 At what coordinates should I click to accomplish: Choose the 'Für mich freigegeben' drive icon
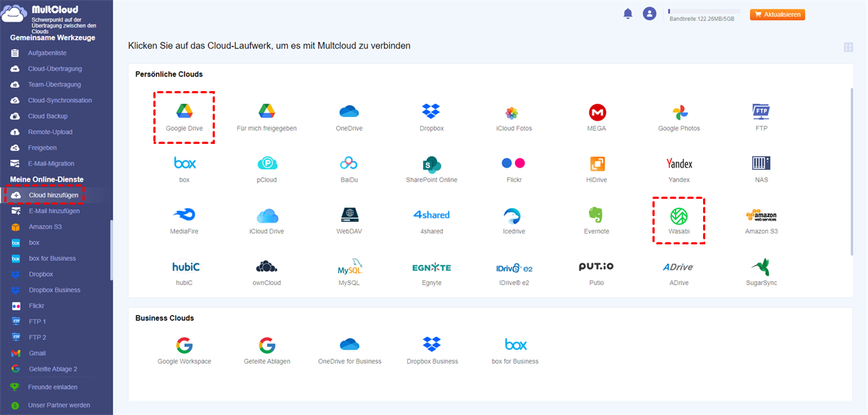[x=267, y=112]
